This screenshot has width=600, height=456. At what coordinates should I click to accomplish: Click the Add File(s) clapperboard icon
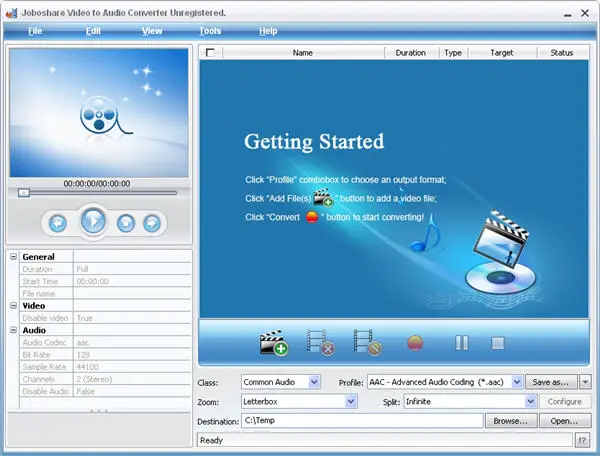pyautogui.click(x=274, y=342)
